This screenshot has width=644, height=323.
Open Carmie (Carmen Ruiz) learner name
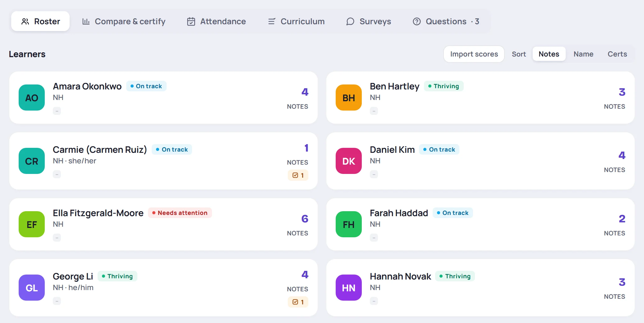[100, 150]
